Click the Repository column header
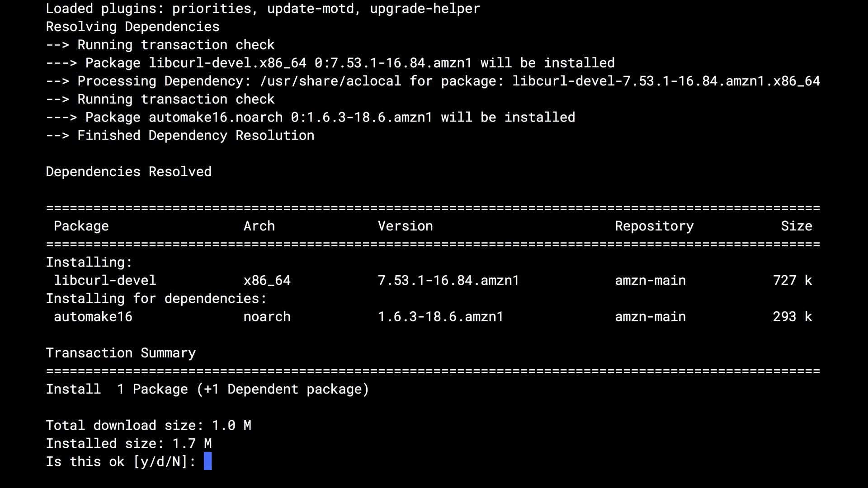The width and height of the screenshot is (868, 488). (654, 226)
